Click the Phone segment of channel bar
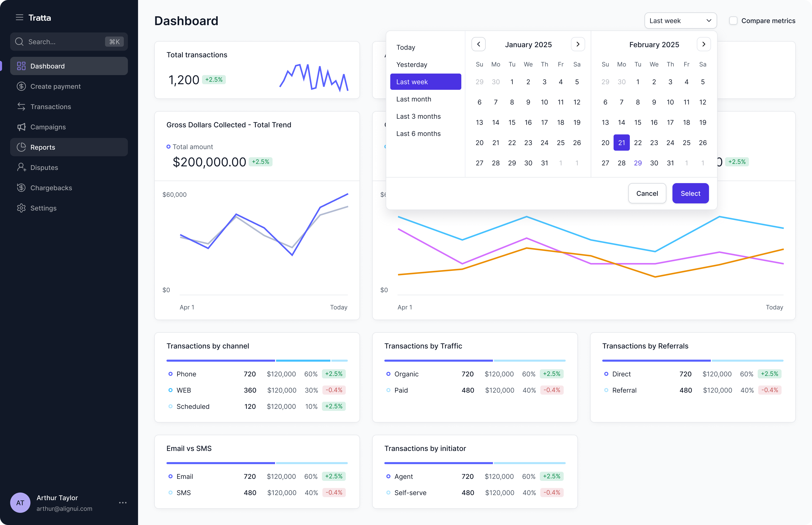The image size is (812, 525). pos(221,360)
